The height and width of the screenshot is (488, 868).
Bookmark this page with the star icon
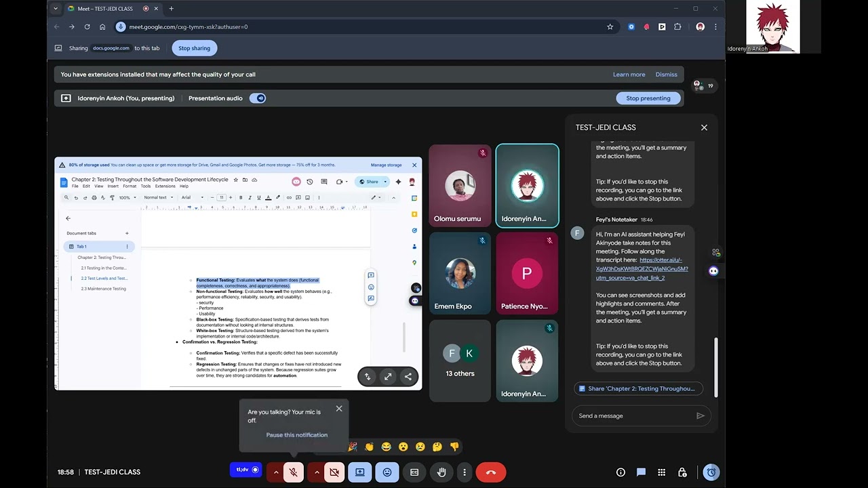[x=610, y=27]
